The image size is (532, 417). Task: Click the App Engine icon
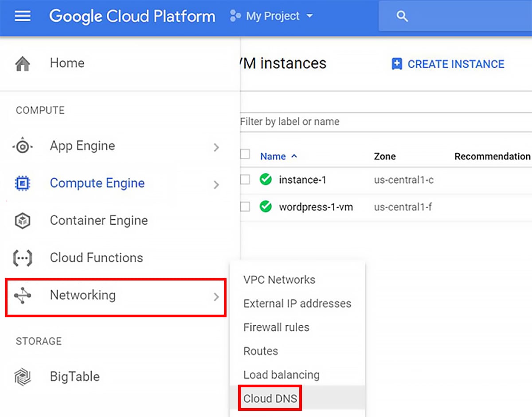tap(23, 146)
